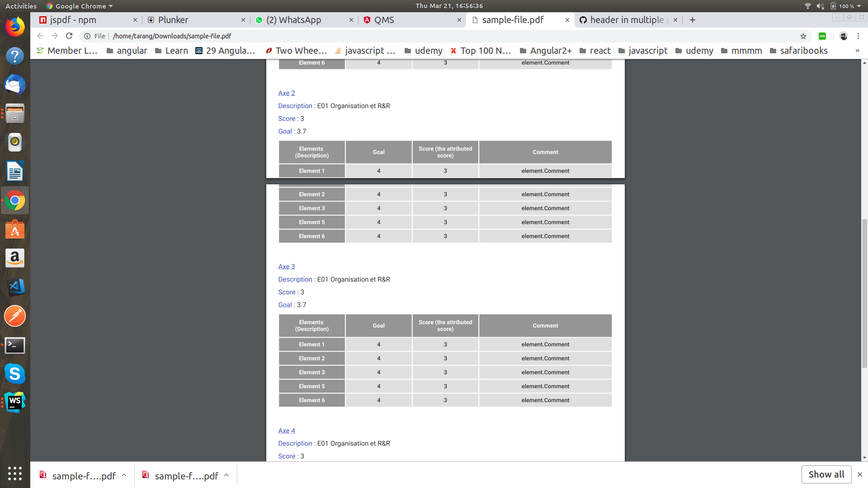Open the Chrome customize menu (three dots)
868x488 pixels.
click(858, 36)
